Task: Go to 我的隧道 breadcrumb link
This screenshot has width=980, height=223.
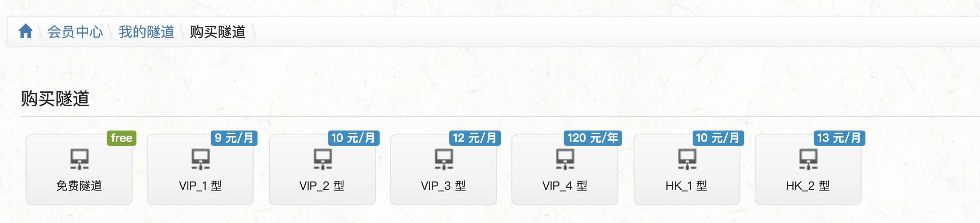Action: [146, 32]
